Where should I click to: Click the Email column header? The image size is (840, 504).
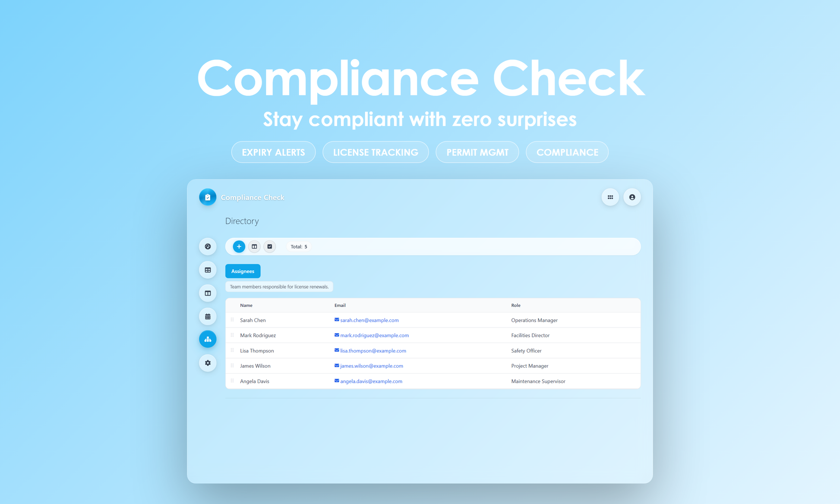340,305
